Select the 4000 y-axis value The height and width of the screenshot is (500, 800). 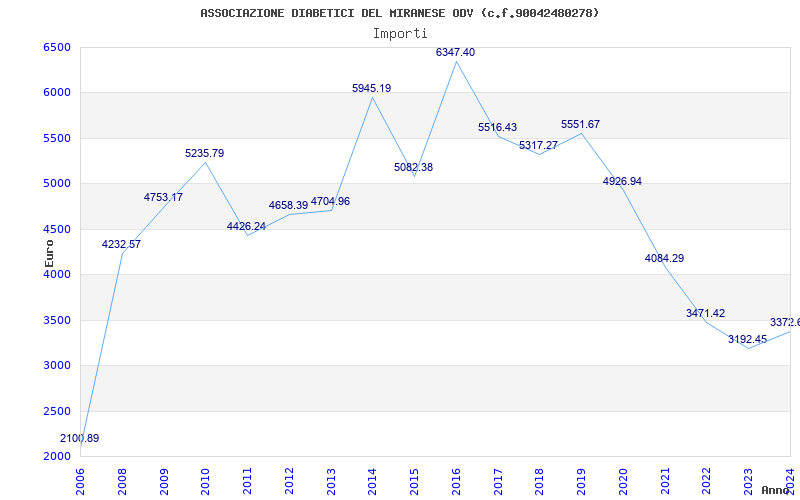[x=57, y=274]
